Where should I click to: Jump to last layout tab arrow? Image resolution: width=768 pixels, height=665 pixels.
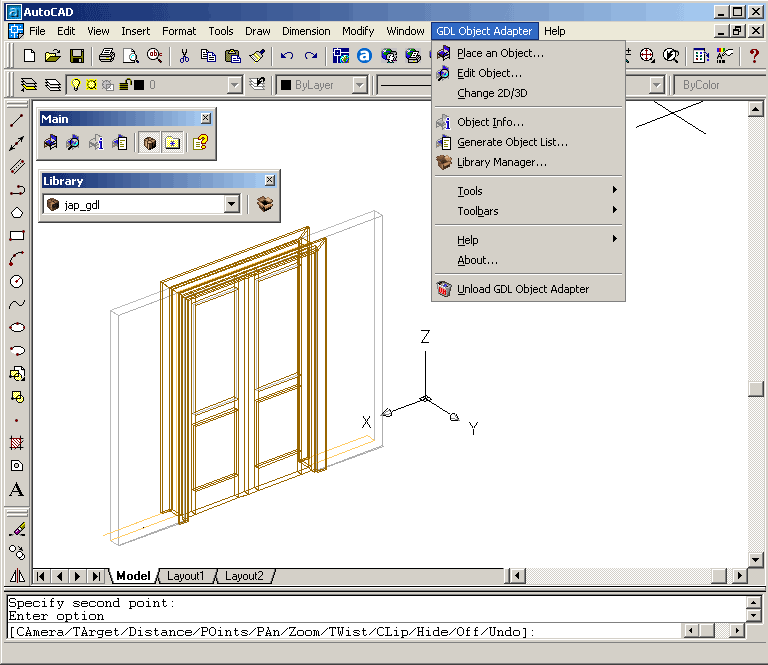(x=96, y=576)
